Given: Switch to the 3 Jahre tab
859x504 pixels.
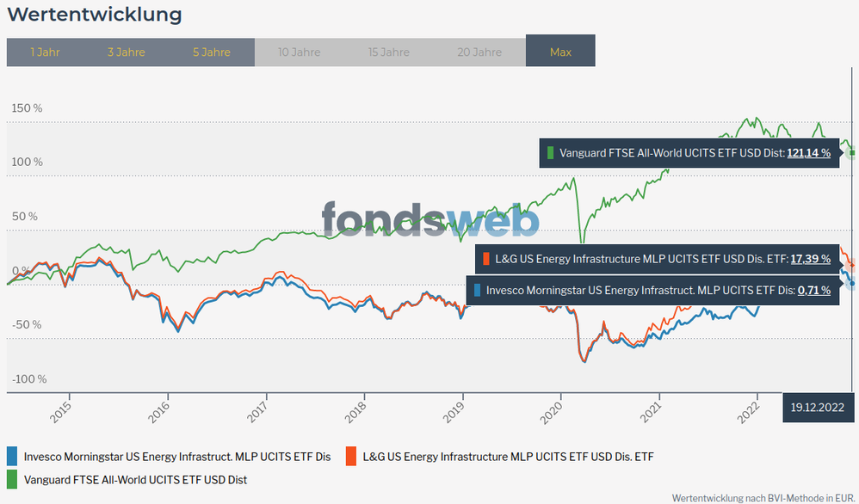Looking at the screenshot, I should pos(127,52).
